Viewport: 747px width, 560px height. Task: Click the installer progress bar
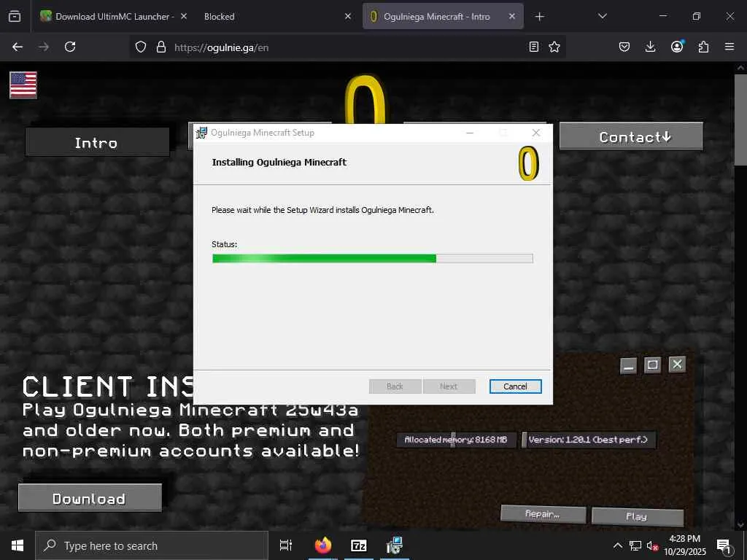click(372, 258)
